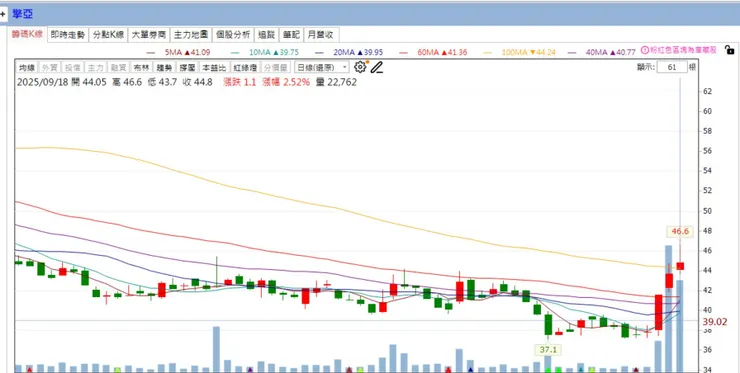Click the pink 粉紅色區塊 notice text
This screenshot has width=740, height=373.
(683, 50)
